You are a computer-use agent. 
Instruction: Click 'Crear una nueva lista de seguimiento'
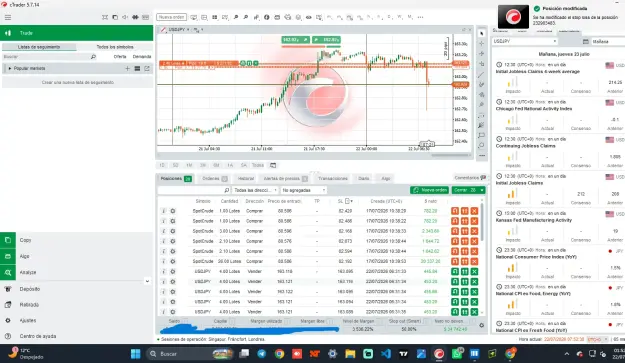pyautogui.click(x=78, y=82)
